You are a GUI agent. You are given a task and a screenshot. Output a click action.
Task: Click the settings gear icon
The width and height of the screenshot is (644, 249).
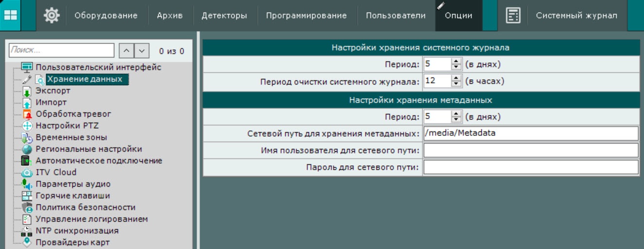[x=52, y=16]
